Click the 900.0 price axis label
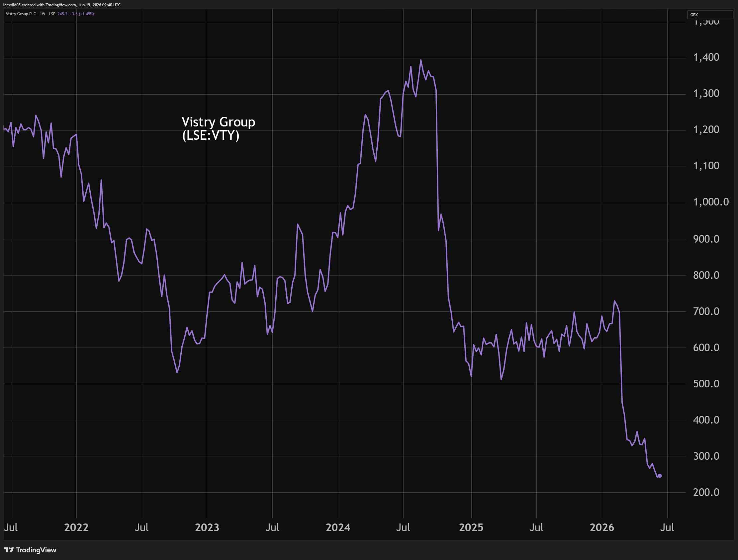This screenshot has height=560, width=738. (706, 239)
